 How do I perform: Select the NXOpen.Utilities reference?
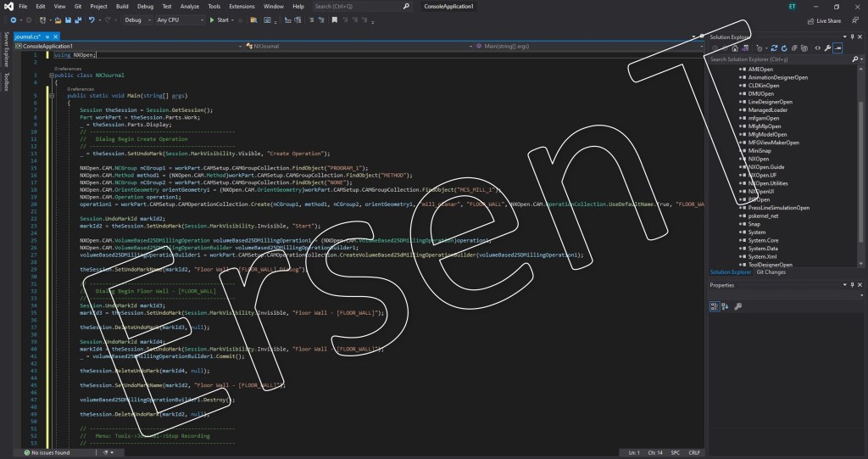click(x=767, y=183)
